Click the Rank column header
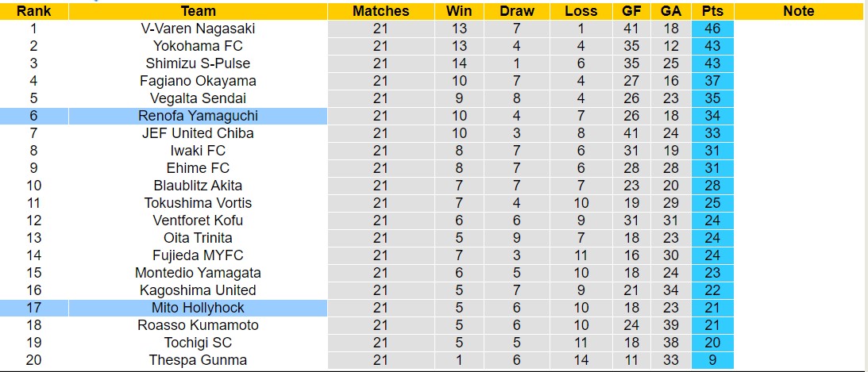The width and height of the screenshot is (868, 372). 33,11
